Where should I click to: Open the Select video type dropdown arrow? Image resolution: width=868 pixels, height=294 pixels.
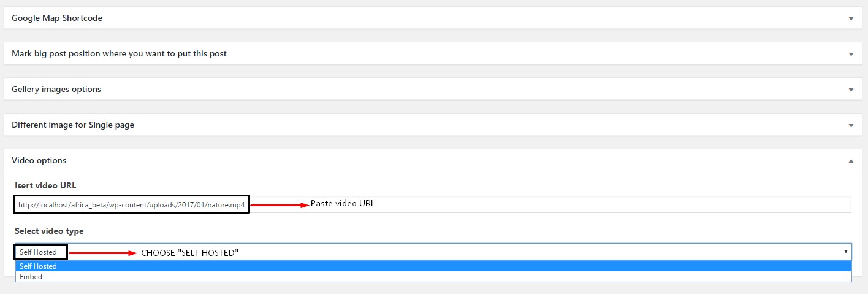point(846,252)
